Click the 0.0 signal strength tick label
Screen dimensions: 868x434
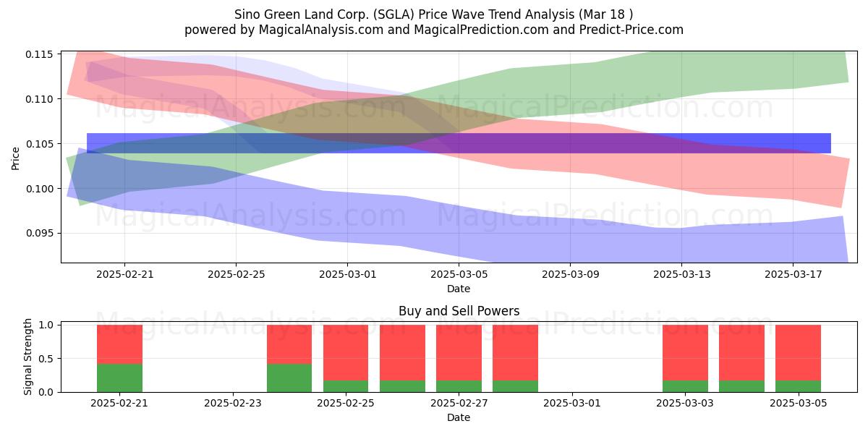[x=46, y=392]
